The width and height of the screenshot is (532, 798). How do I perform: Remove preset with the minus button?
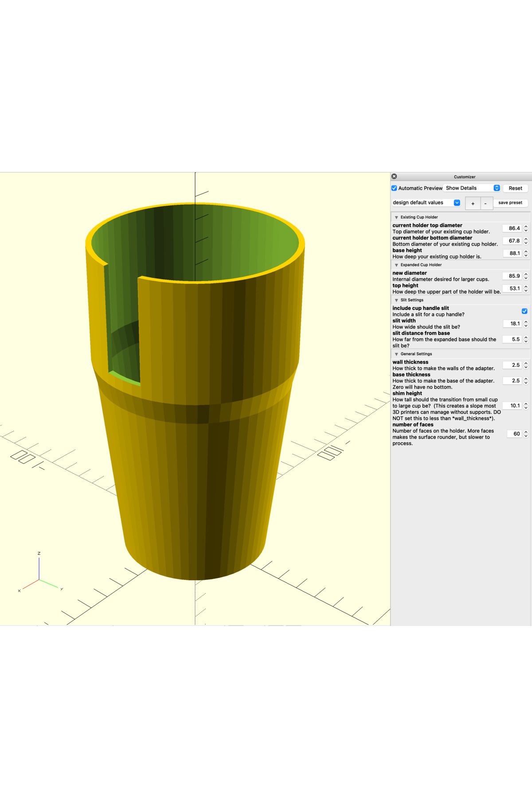tap(485, 203)
